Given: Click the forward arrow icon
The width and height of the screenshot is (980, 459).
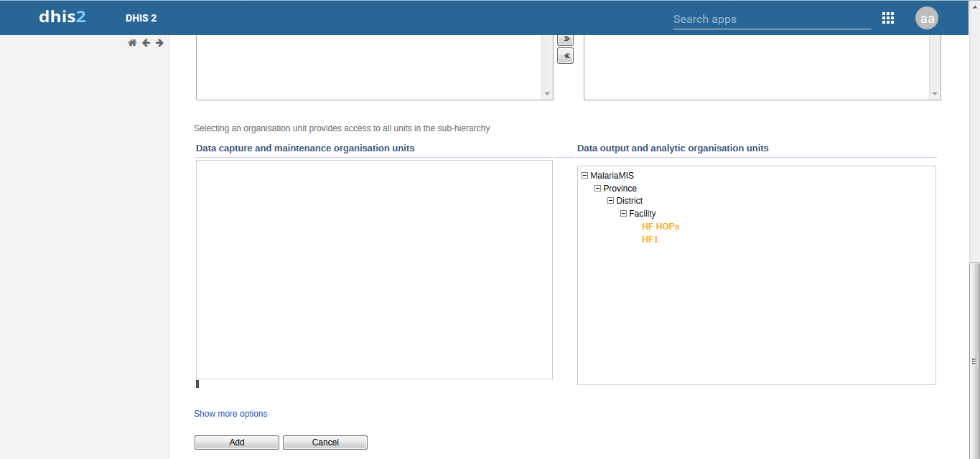Looking at the screenshot, I should point(159,43).
